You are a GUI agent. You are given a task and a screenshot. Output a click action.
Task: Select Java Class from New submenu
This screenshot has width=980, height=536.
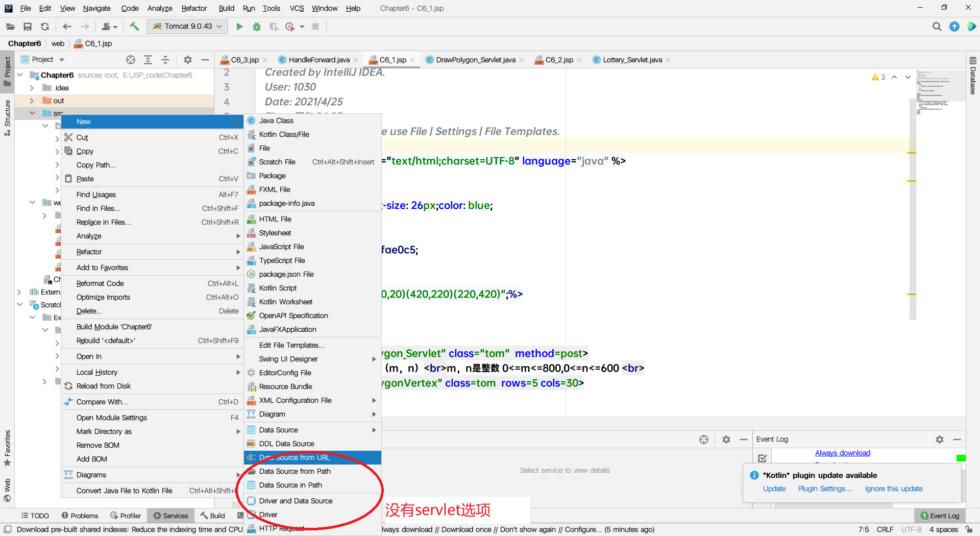tap(312, 120)
